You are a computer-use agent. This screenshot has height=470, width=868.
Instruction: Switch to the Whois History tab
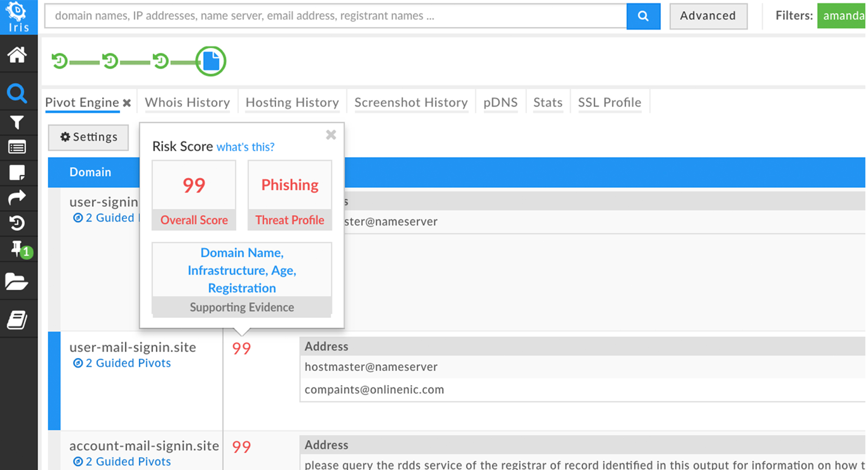187,102
